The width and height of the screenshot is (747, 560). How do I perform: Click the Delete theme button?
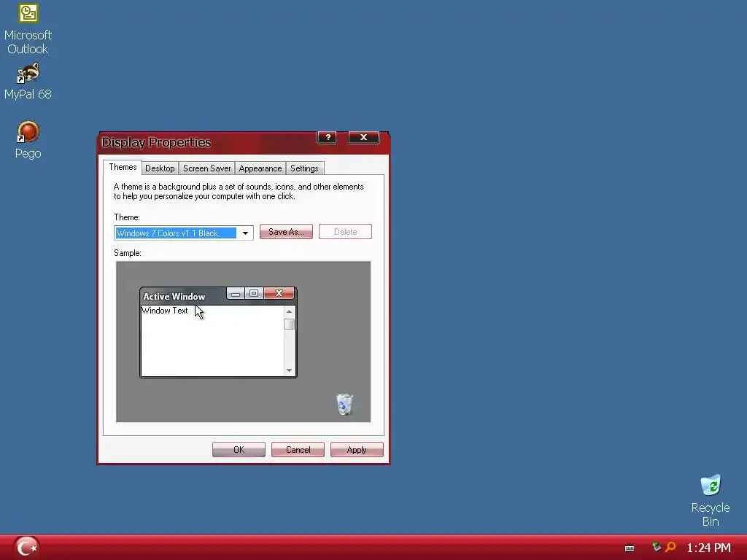[345, 232]
